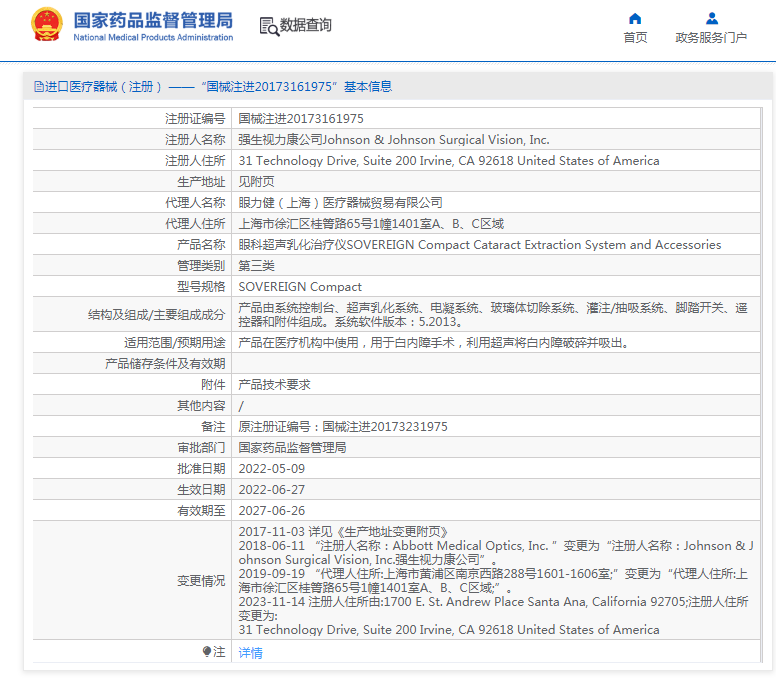Image resolution: width=776 pixels, height=678 pixels.
Task: Click 见附页 production address value
Action: point(256,182)
